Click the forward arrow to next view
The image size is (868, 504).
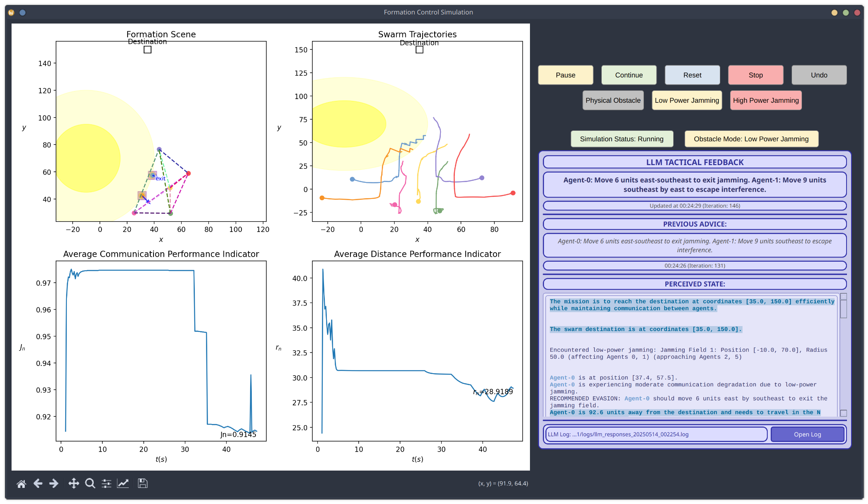[x=54, y=483]
